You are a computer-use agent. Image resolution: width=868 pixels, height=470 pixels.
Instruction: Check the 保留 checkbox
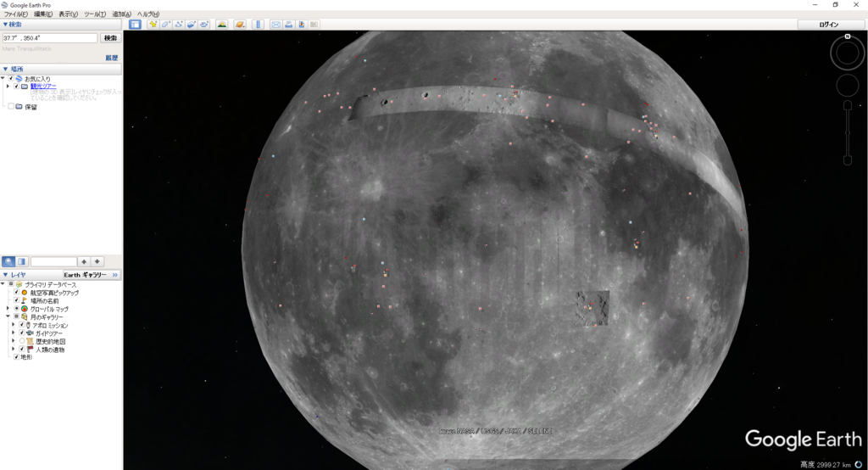pyautogui.click(x=11, y=106)
